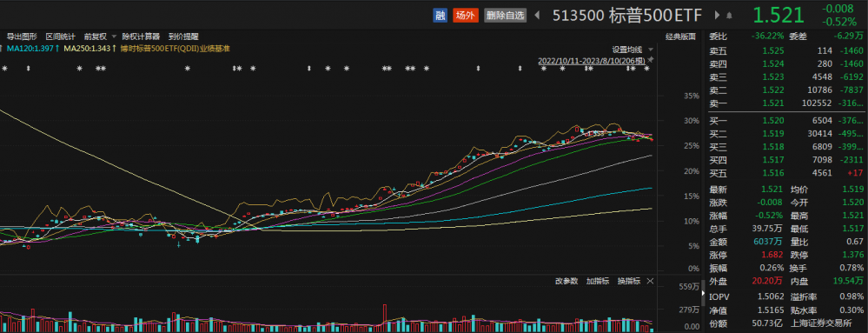
Task: Click the date range 2022/10/11-2023/8/10 link
Action: tap(592, 60)
